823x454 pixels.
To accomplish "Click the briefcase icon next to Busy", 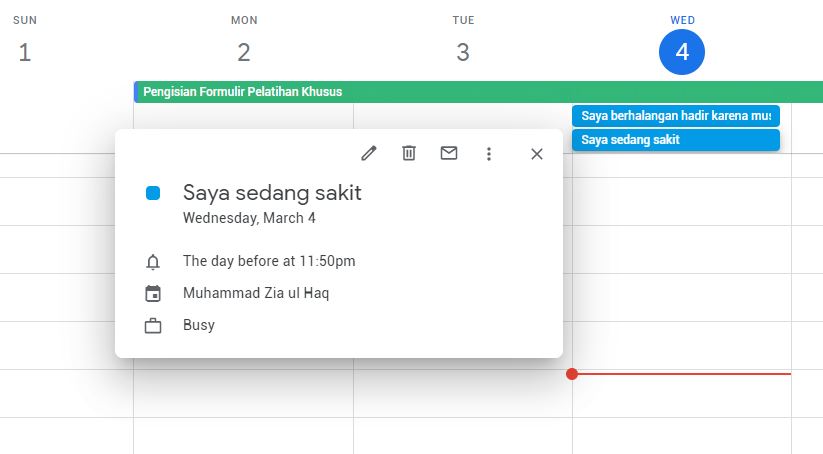I will click(153, 326).
